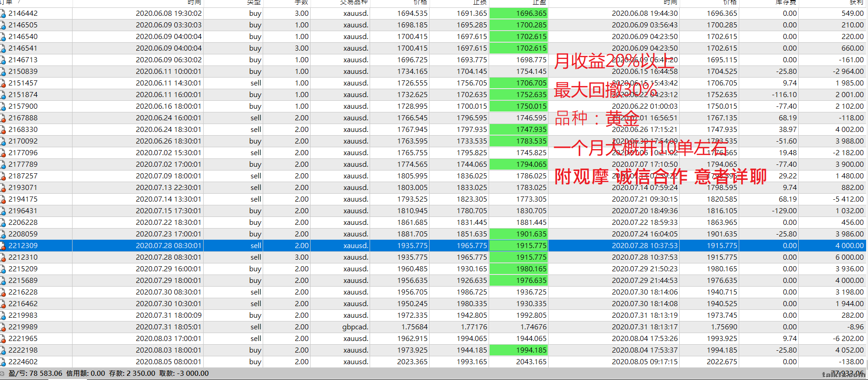Click profit value 6 000.00

coord(849,257)
